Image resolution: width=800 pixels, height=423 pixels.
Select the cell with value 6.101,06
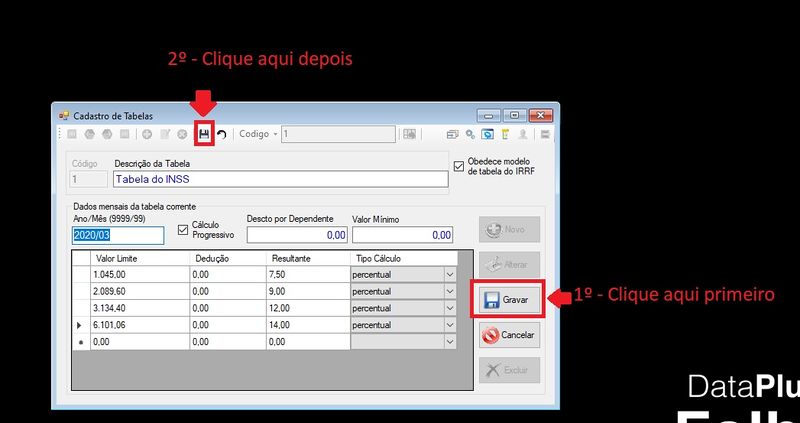(x=140, y=325)
